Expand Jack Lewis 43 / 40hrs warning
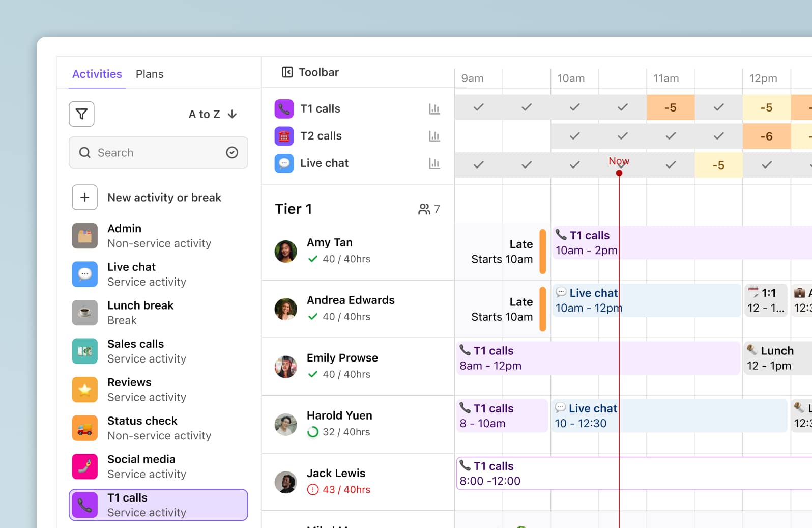The image size is (812, 528). coord(313,490)
